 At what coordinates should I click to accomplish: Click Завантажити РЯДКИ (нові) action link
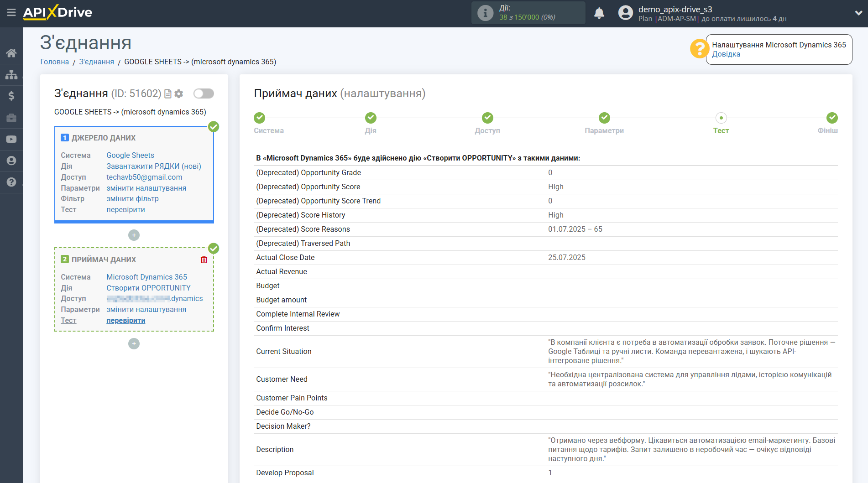[154, 166]
